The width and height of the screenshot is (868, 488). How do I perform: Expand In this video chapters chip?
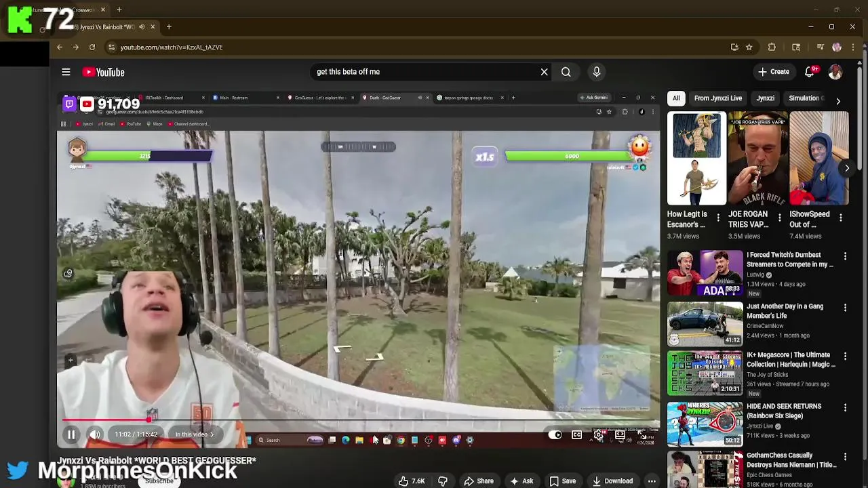tap(194, 434)
